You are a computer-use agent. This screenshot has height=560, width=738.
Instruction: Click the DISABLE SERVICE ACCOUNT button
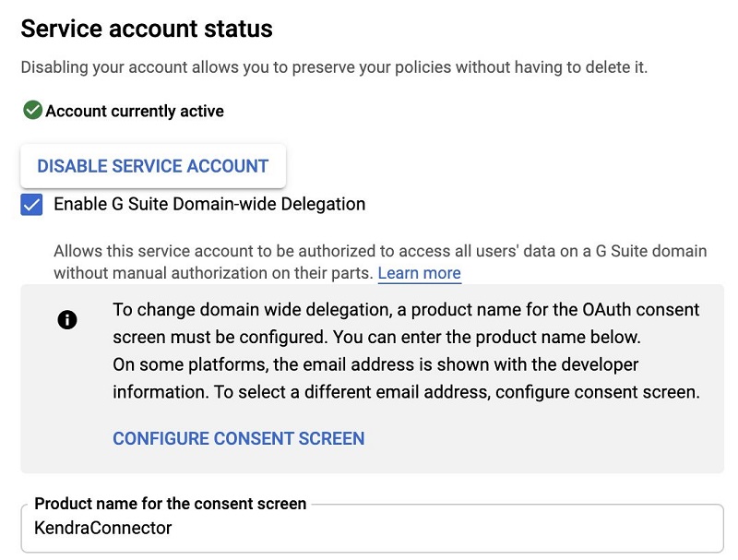tap(153, 166)
